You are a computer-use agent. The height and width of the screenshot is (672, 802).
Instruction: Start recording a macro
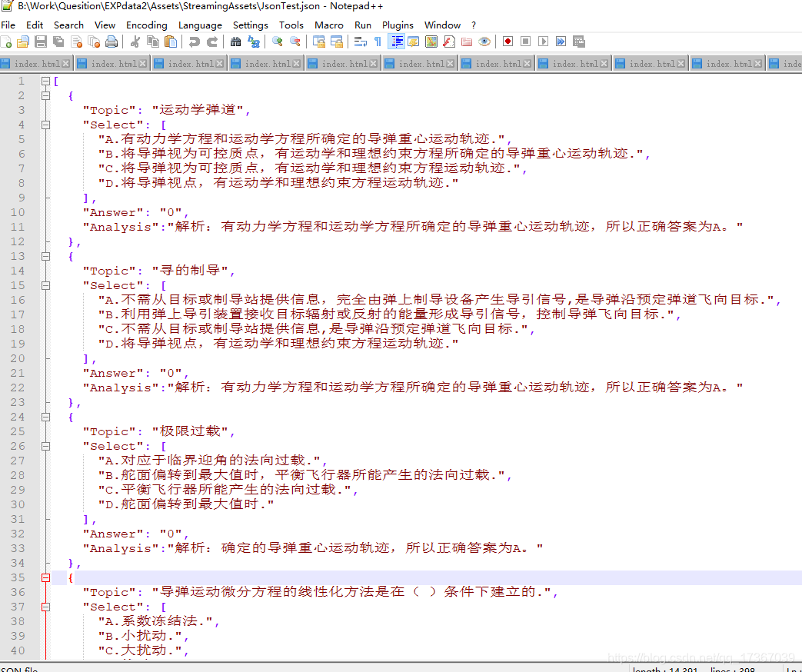[x=507, y=42]
